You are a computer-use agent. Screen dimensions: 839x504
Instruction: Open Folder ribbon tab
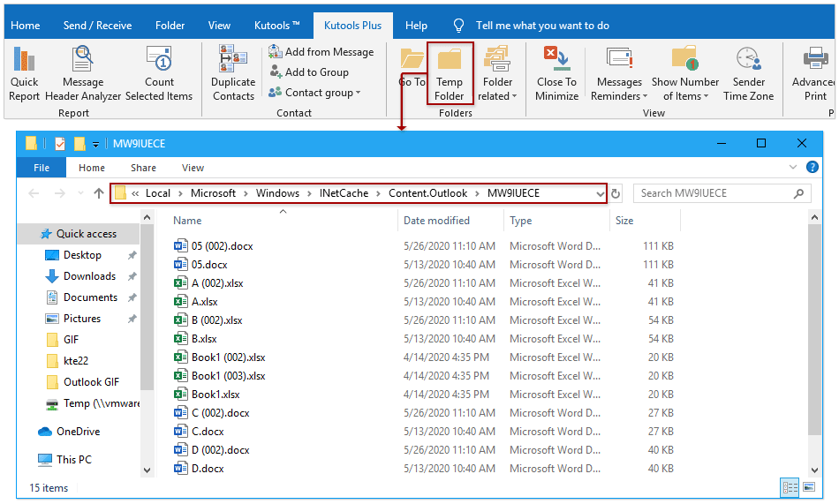tap(170, 26)
